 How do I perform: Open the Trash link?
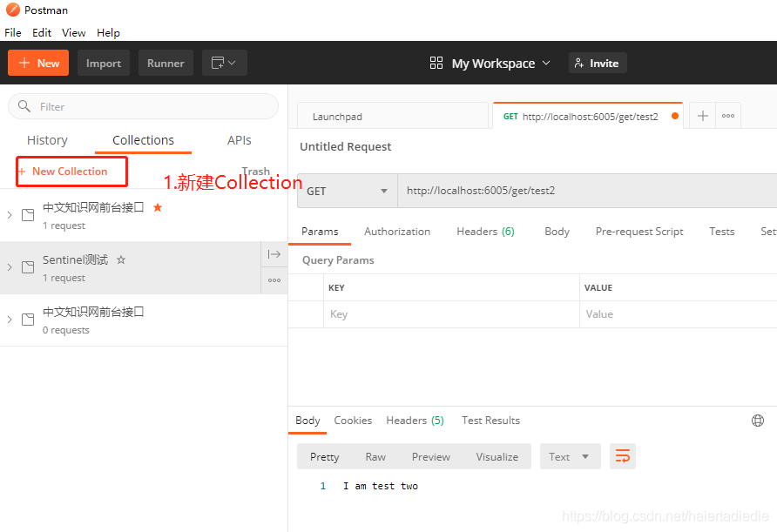[255, 171]
